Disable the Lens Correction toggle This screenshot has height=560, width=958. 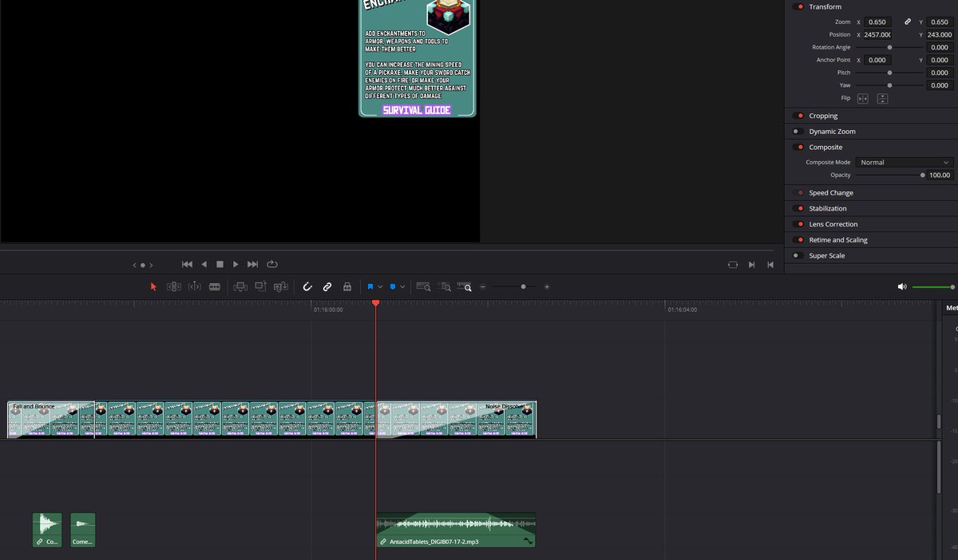pos(798,224)
